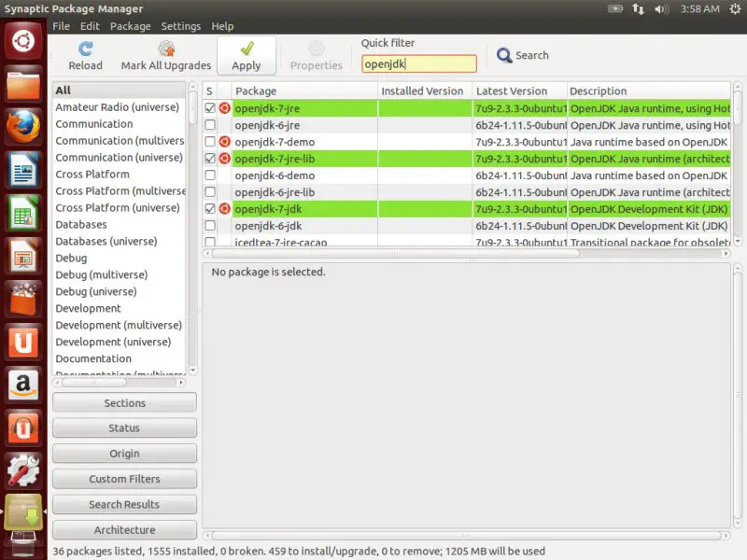Sort by the Package column header

pos(304,91)
